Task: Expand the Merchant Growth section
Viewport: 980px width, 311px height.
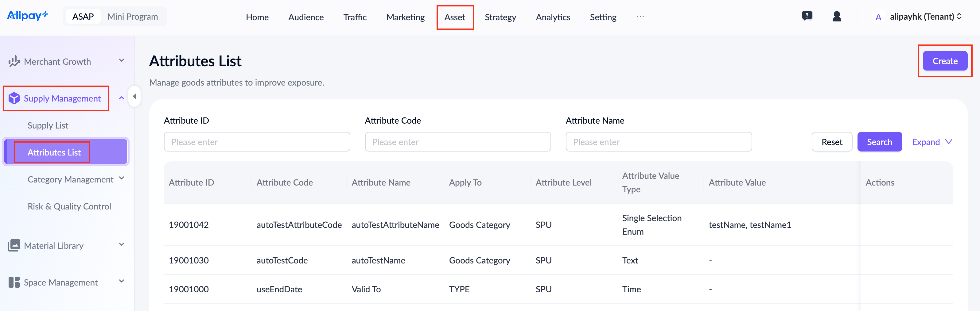Action: pyautogui.click(x=121, y=61)
